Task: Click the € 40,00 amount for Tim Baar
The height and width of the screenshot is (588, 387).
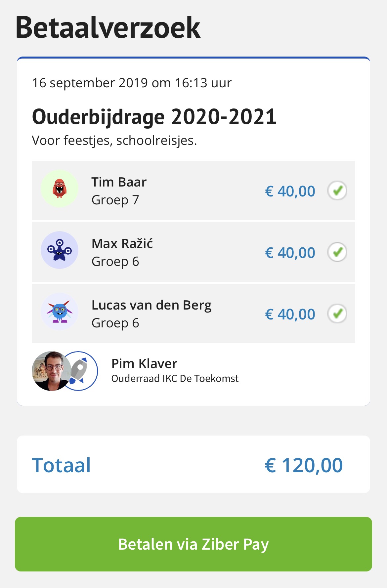Action: 290,191
